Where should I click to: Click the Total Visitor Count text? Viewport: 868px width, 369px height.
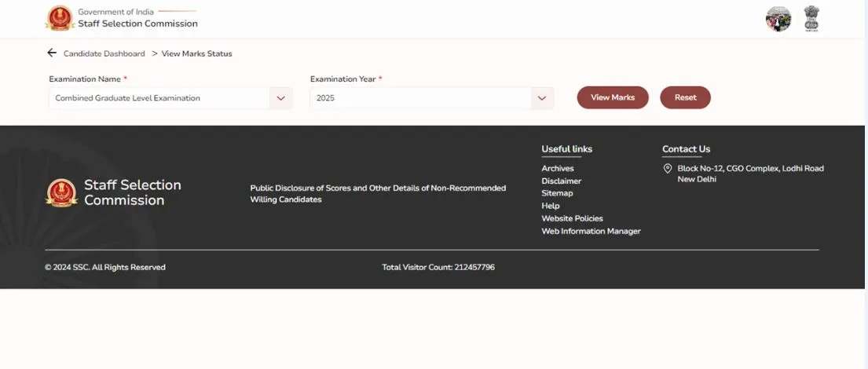[438, 267]
